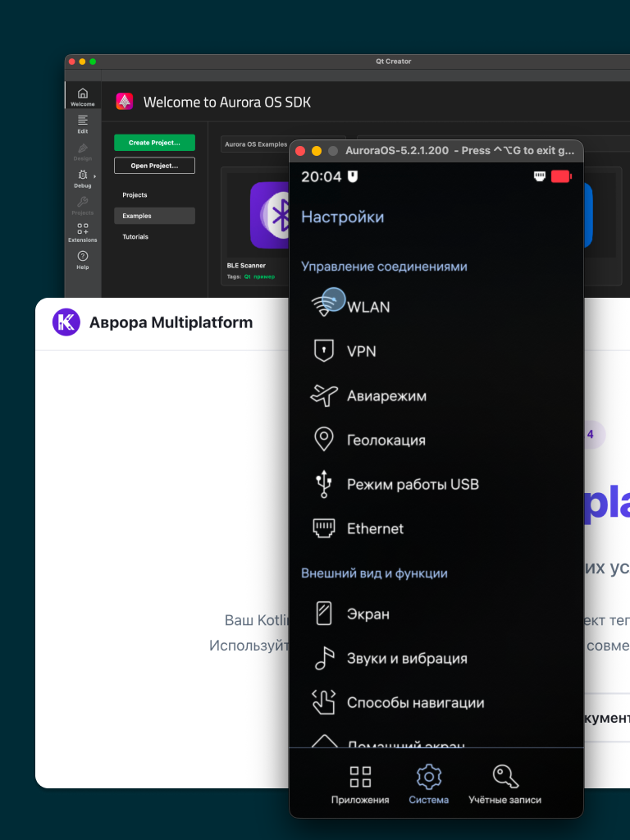
Task: Open Debug mode in Qt Creator sidebar
Action: point(83,179)
